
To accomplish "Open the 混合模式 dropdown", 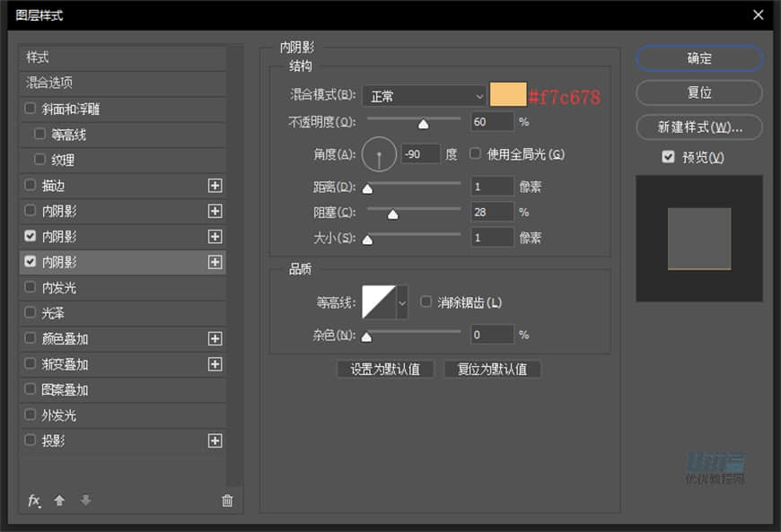I will 422,95.
